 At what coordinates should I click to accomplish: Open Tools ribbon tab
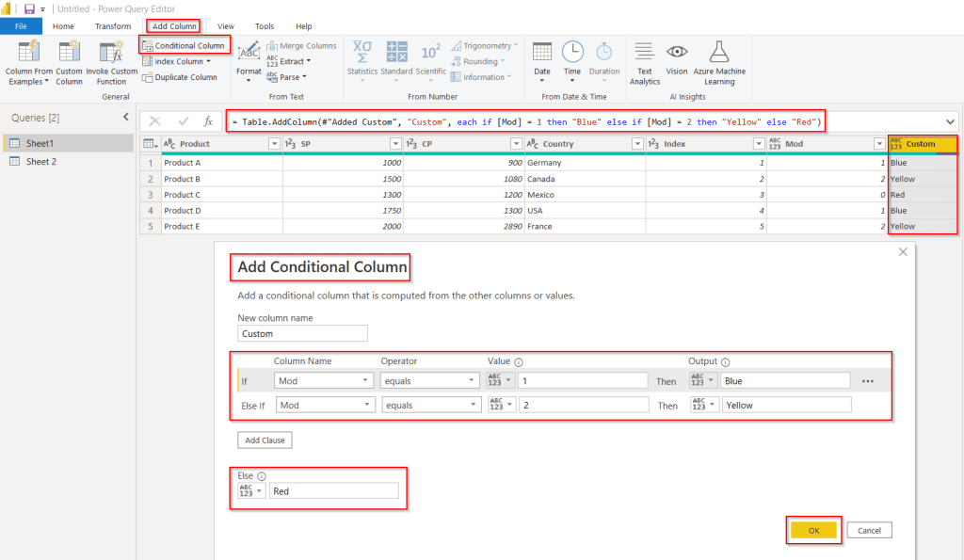[x=265, y=26]
